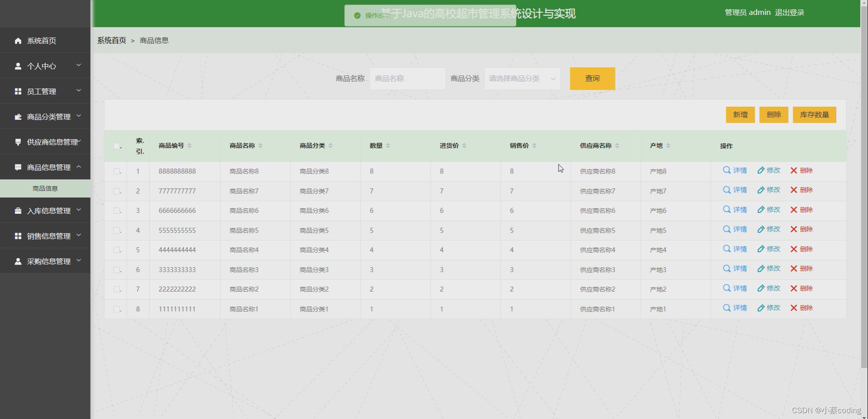
Task: Sort by 商品编号 column arrows
Action: click(x=190, y=146)
